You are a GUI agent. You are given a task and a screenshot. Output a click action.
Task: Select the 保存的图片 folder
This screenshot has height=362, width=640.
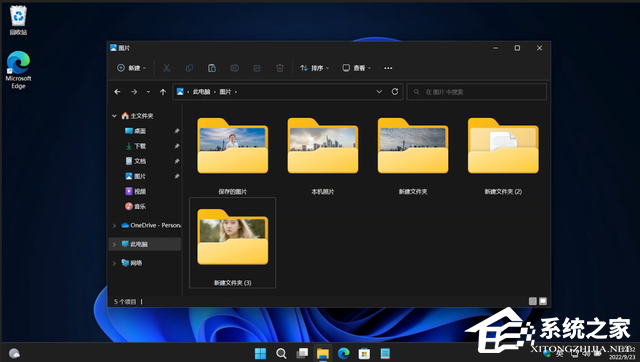(233, 156)
